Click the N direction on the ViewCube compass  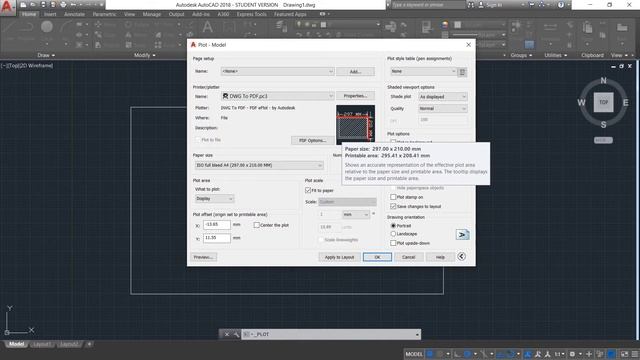[x=603, y=81]
